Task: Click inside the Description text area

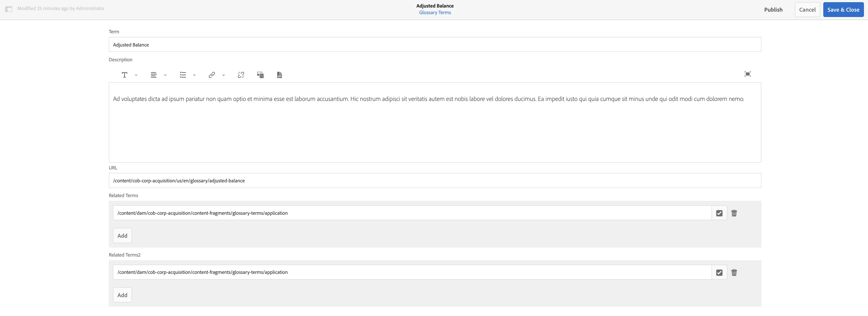Action: 435,123
